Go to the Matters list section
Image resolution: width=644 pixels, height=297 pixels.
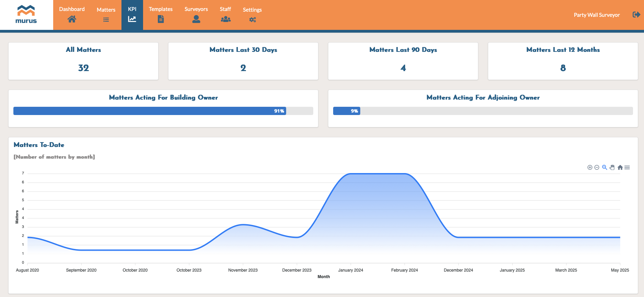click(x=106, y=14)
